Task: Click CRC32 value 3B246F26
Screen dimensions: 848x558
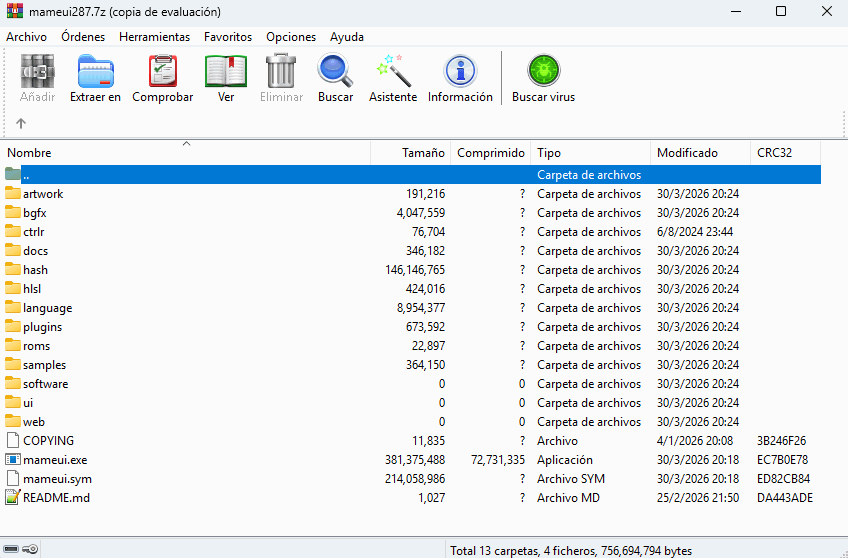Action: [782, 441]
